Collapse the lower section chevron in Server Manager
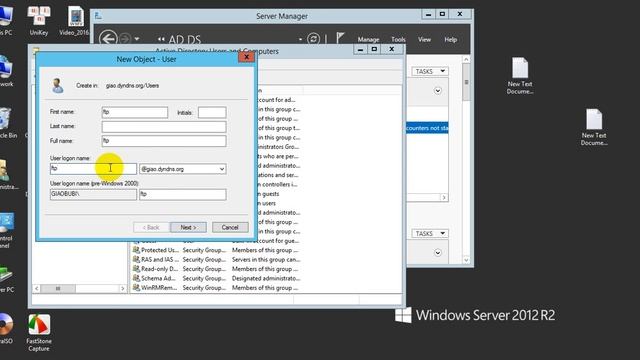 pyautogui.click(x=438, y=253)
